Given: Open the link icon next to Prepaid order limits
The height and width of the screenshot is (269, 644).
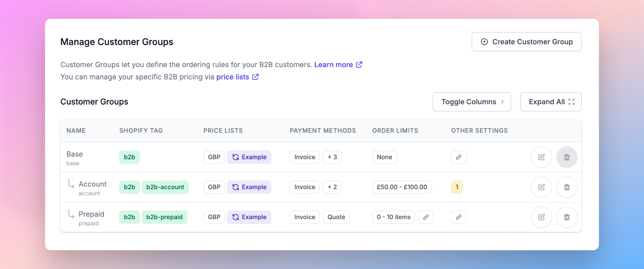Looking at the screenshot, I should [x=426, y=217].
